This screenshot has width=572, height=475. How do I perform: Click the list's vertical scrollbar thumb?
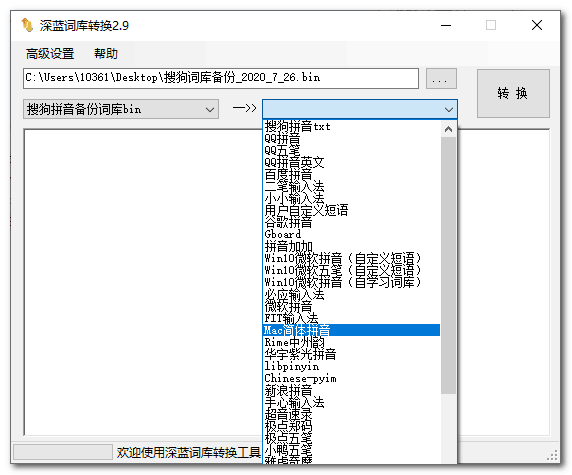click(x=448, y=265)
